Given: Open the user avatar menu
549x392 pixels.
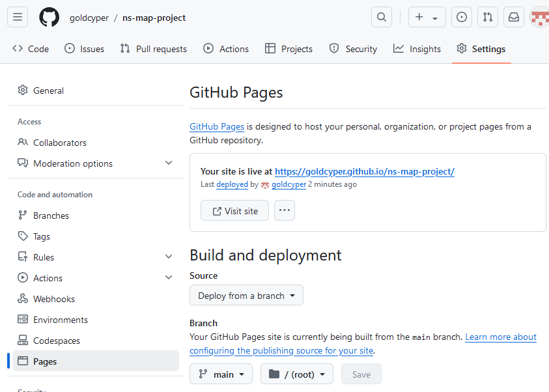Looking at the screenshot, I should [539, 17].
